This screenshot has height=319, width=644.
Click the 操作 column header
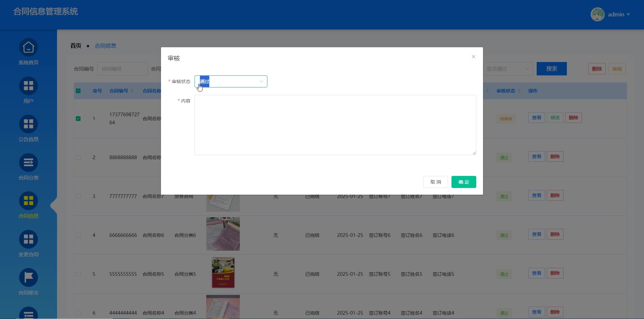pos(533,91)
